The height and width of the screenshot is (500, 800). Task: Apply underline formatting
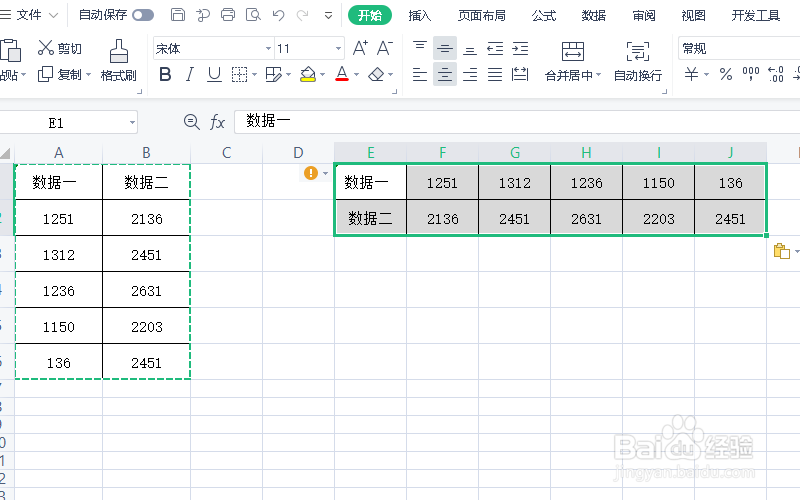point(214,74)
